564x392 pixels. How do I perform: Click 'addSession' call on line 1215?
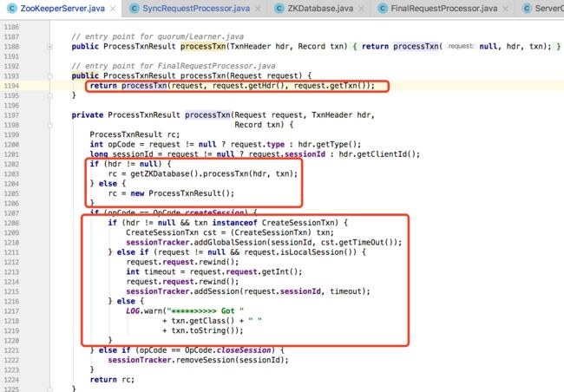(216, 291)
